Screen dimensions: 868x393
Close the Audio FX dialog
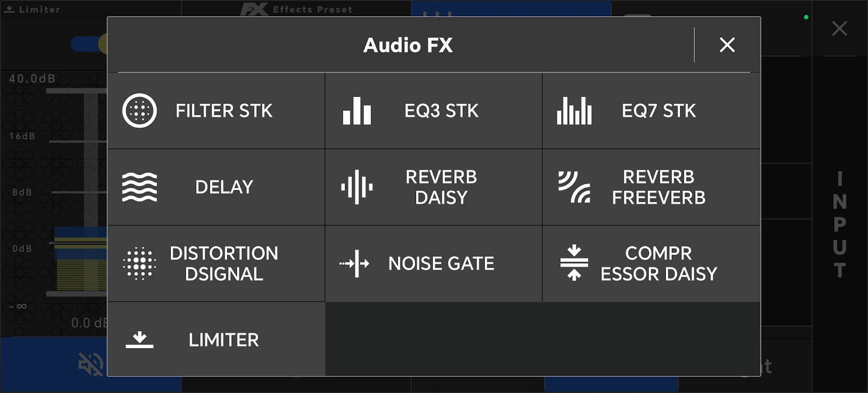[727, 45]
